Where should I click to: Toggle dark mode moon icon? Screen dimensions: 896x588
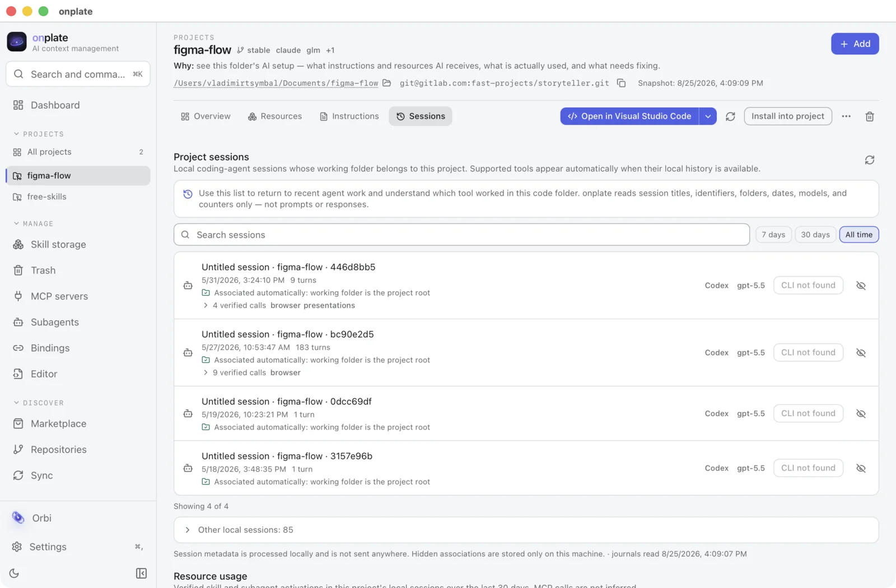point(15,573)
